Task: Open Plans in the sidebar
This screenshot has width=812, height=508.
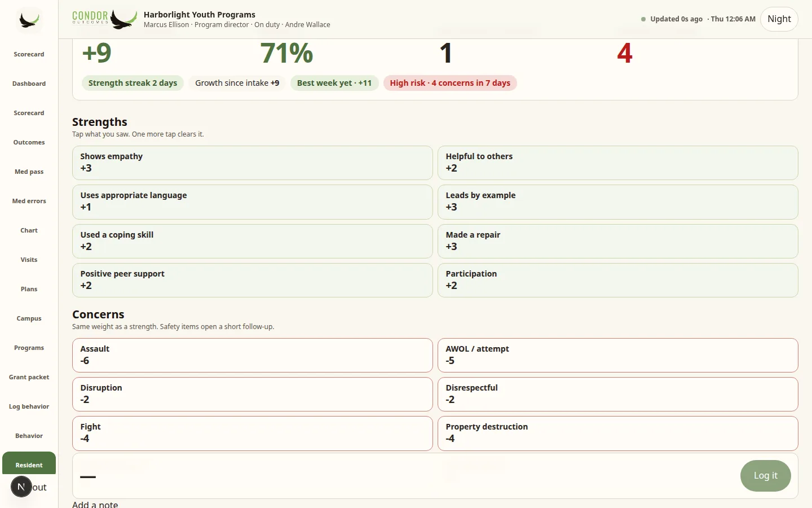Action: click(x=29, y=289)
